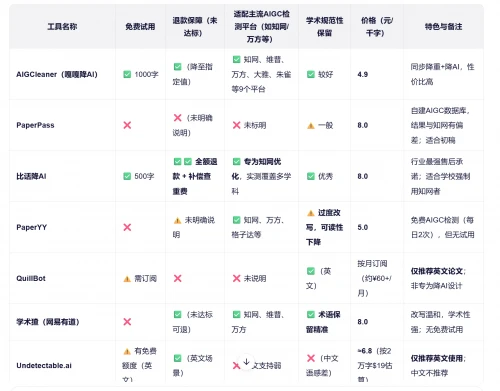Select the 免费试用 column header

click(x=140, y=27)
